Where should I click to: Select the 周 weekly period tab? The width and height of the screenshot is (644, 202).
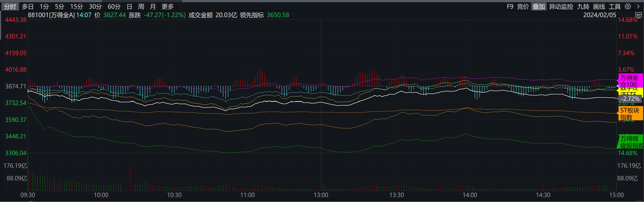[141, 7]
